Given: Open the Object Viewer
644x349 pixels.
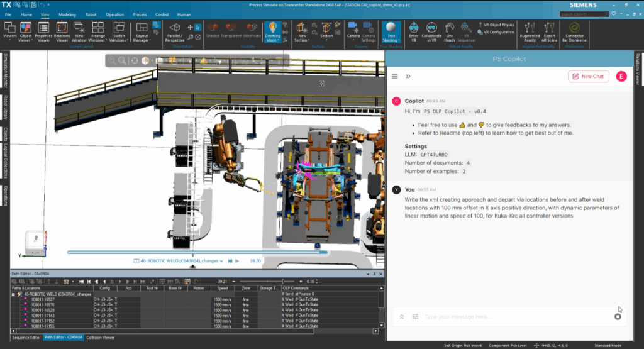Looking at the screenshot, I should pyautogui.click(x=25, y=32).
